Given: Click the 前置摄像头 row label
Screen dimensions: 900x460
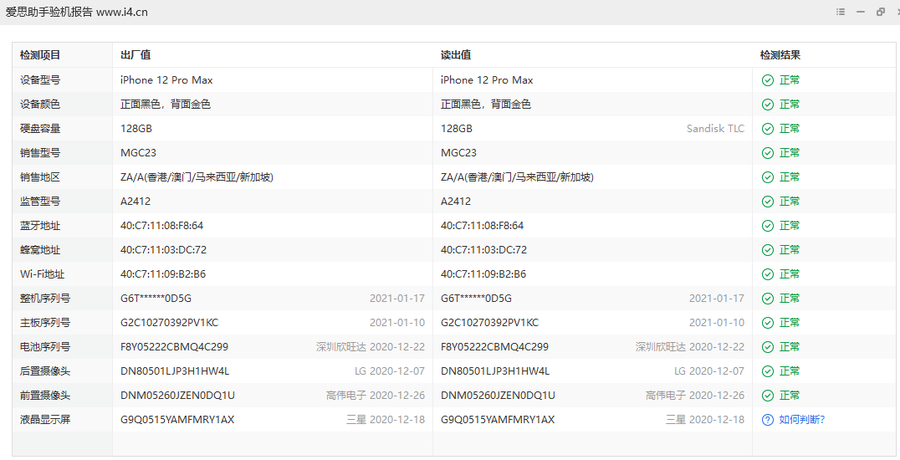Looking at the screenshot, I should 45,396.
